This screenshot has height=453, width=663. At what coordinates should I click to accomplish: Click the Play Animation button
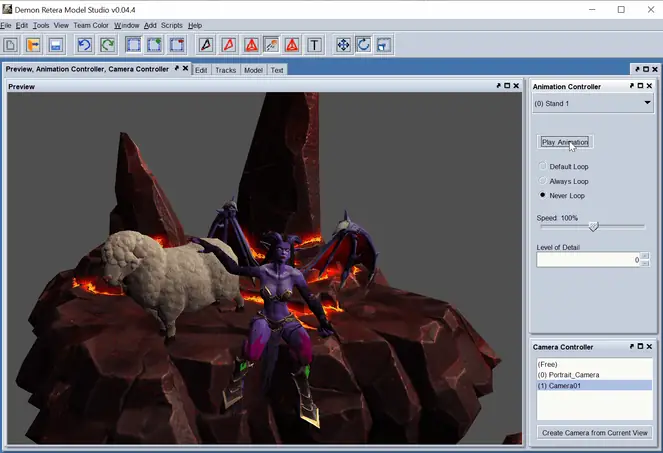coord(565,142)
